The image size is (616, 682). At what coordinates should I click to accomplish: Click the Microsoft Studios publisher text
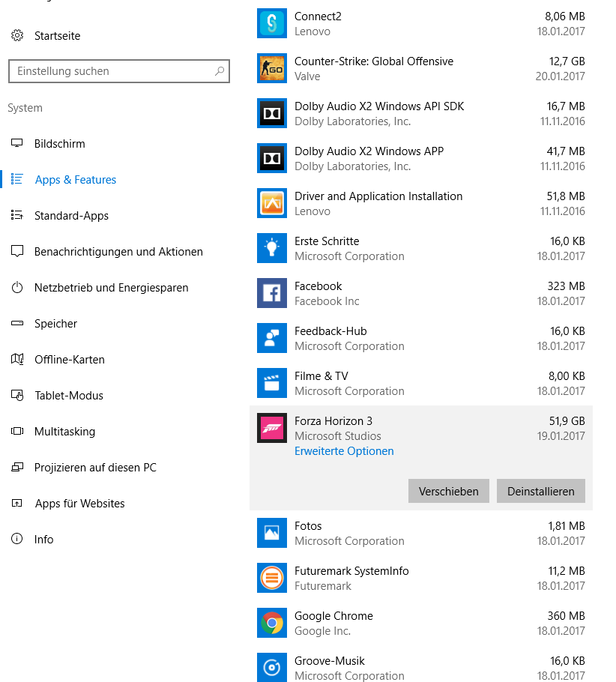337,436
